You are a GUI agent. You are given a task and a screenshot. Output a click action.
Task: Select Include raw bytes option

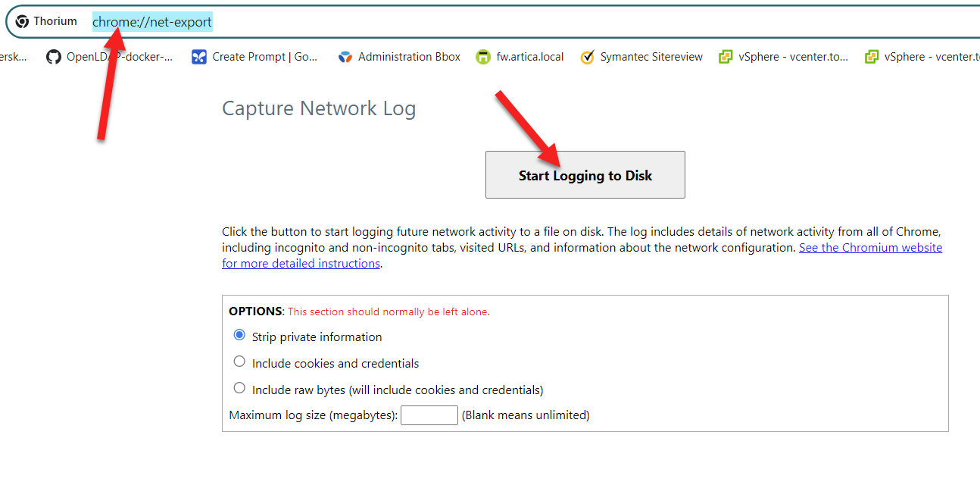[239, 388]
